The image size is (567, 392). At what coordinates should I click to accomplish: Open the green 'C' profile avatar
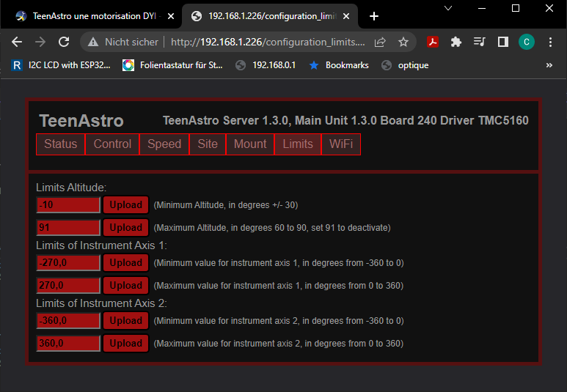coord(527,42)
